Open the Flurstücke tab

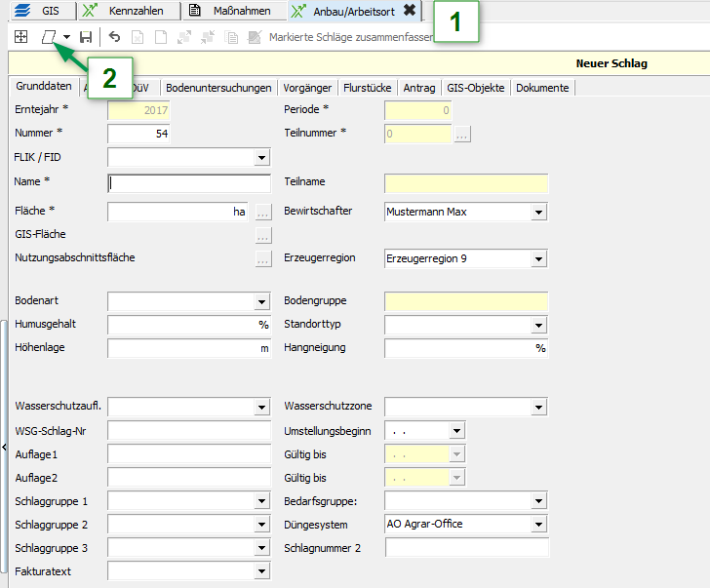[369, 88]
